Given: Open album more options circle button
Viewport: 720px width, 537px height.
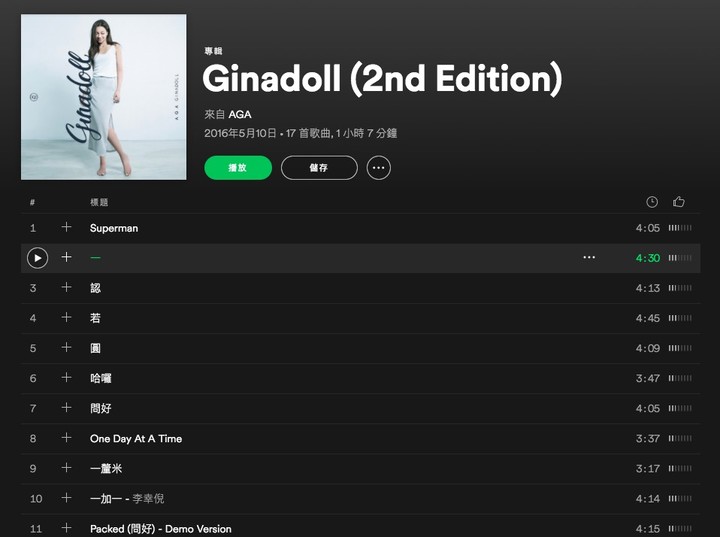Looking at the screenshot, I should click(379, 168).
